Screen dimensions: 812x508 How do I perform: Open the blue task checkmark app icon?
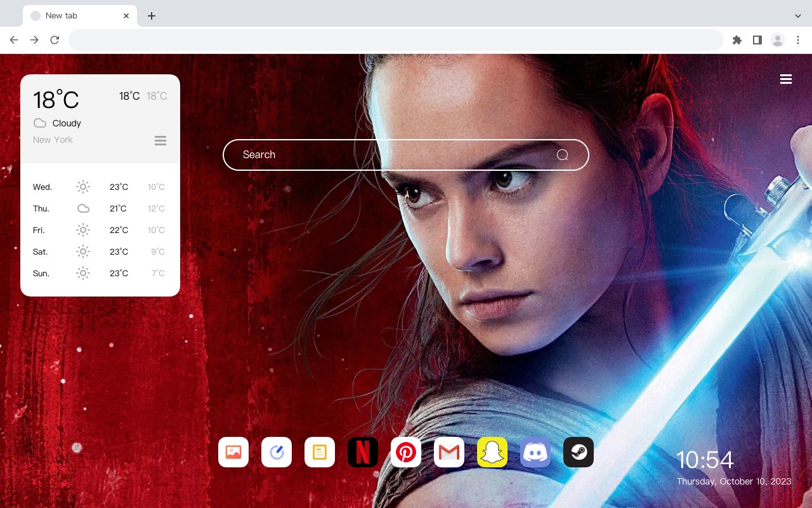click(277, 452)
